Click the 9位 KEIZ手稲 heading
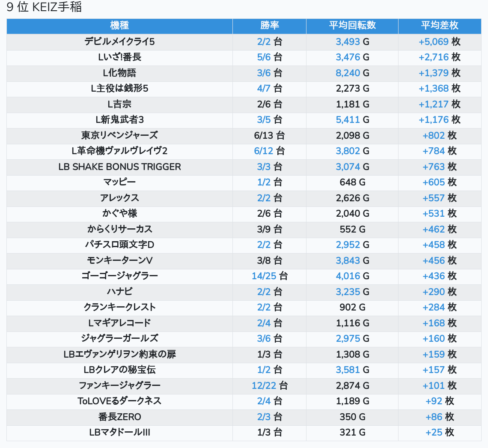 [x=44, y=7]
